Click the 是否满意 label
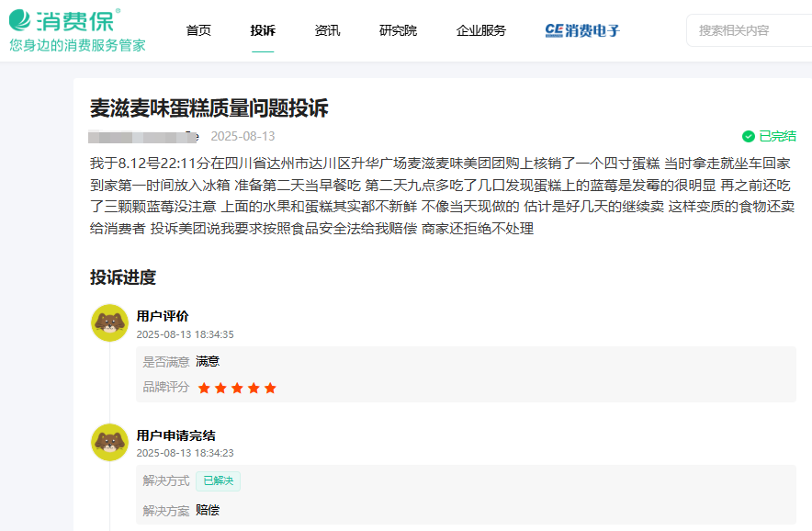 pyautogui.click(x=166, y=362)
